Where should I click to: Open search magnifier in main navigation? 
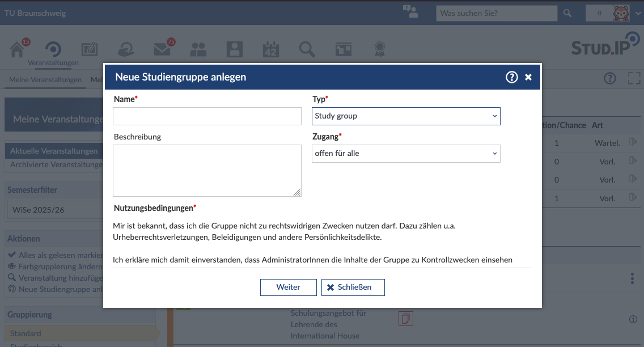coord(307,50)
